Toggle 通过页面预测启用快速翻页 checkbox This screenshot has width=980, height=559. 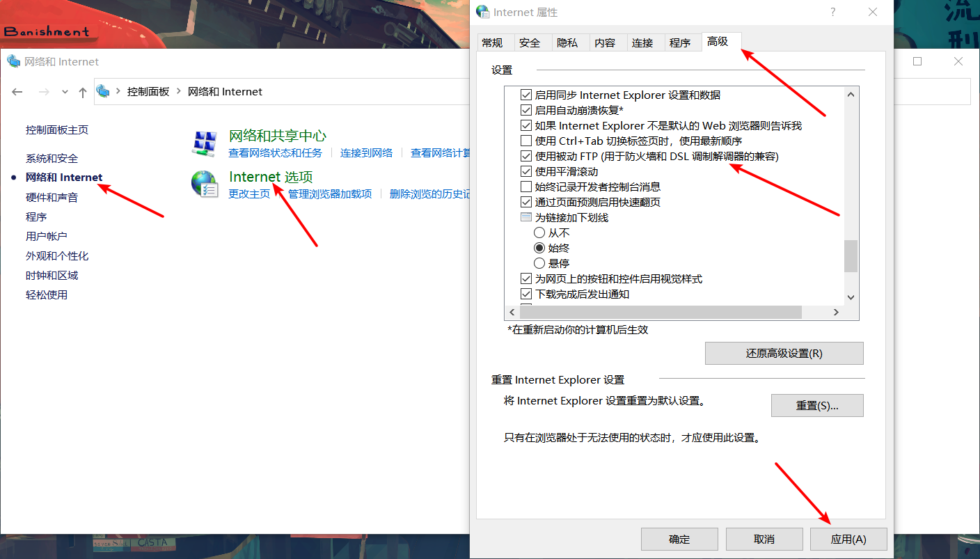coord(526,202)
